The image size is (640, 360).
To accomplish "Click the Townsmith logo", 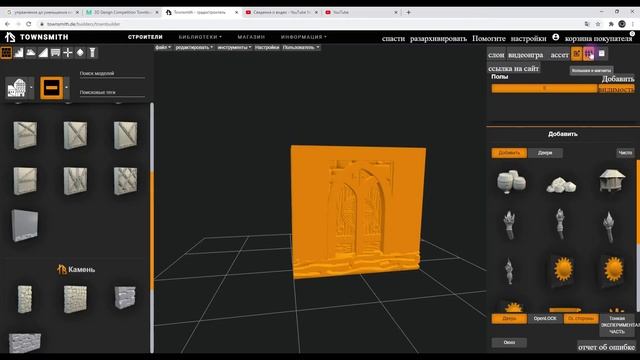I will 37,37.
